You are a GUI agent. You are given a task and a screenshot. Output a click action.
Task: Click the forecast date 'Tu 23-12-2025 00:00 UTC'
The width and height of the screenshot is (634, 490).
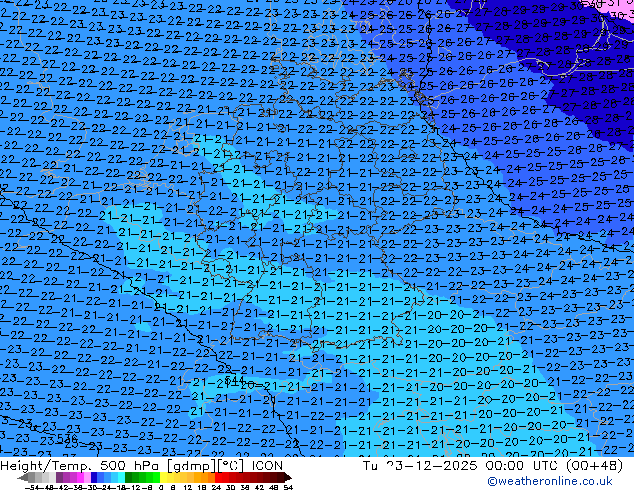(461, 466)
